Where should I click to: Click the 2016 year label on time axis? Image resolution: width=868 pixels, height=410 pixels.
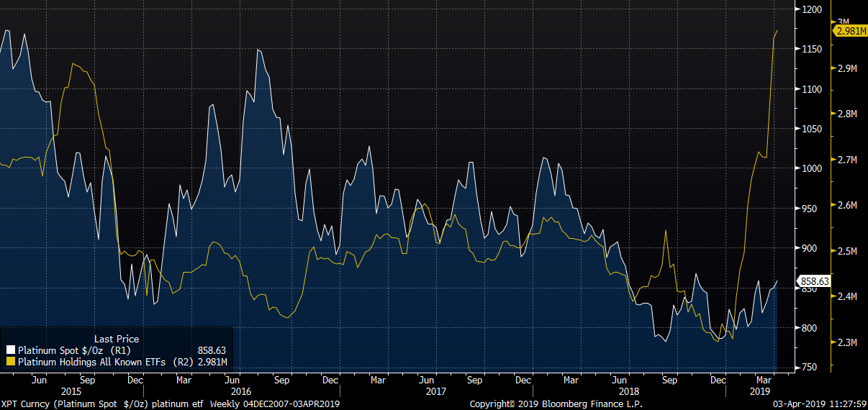[241, 391]
